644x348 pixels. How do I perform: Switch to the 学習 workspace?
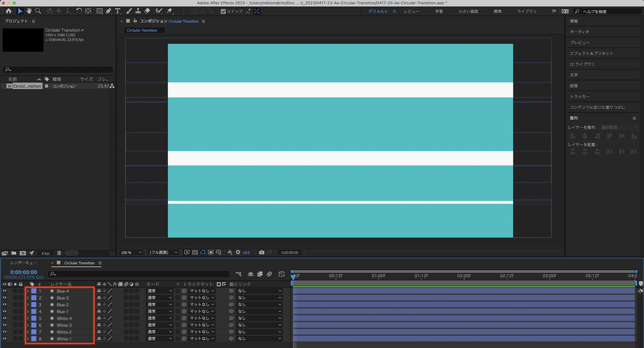[439, 11]
